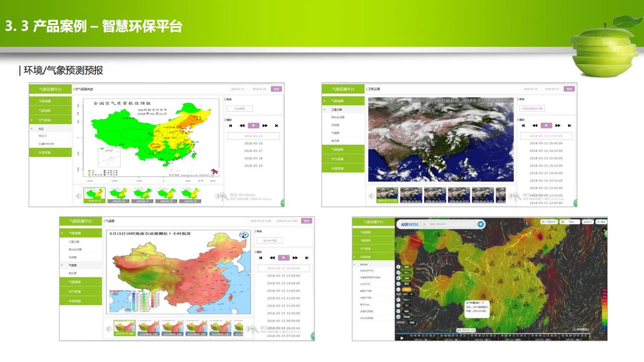This screenshot has height=362, width=644.
Task: Play the 卫星云图 satellite animation
Action: (x=546, y=125)
